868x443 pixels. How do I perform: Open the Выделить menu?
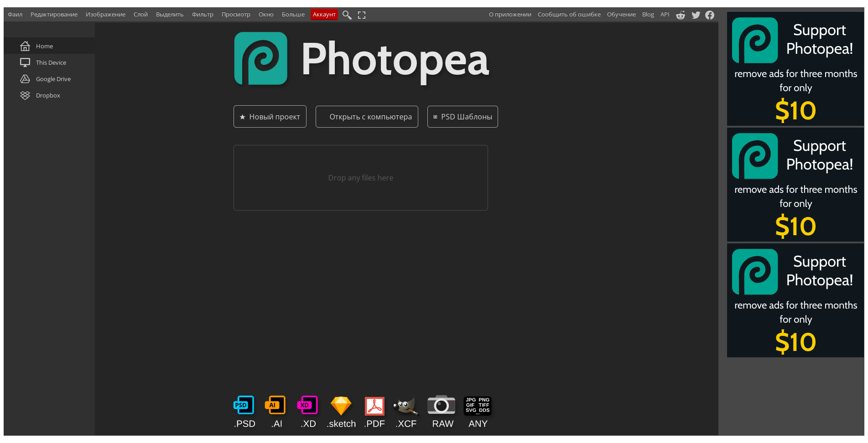point(170,15)
